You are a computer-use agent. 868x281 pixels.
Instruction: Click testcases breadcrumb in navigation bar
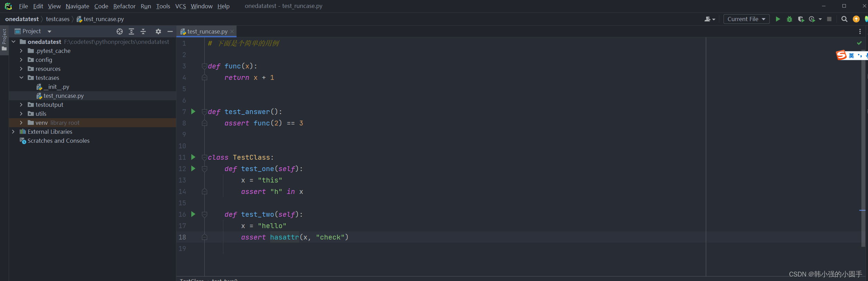point(58,19)
